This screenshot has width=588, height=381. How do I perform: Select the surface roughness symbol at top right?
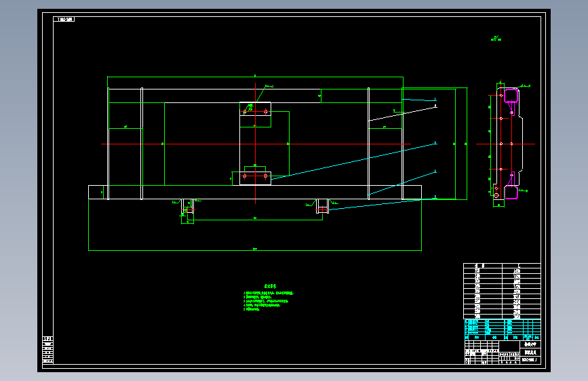[x=496, y=38]
